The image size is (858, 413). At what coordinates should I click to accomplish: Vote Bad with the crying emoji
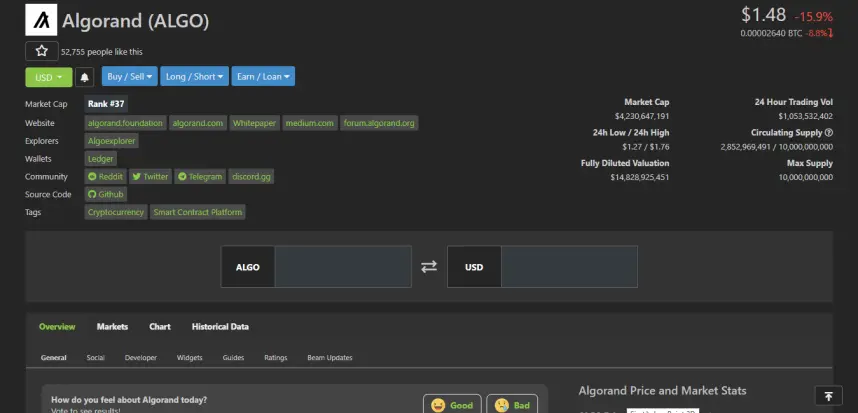point(512,405)
